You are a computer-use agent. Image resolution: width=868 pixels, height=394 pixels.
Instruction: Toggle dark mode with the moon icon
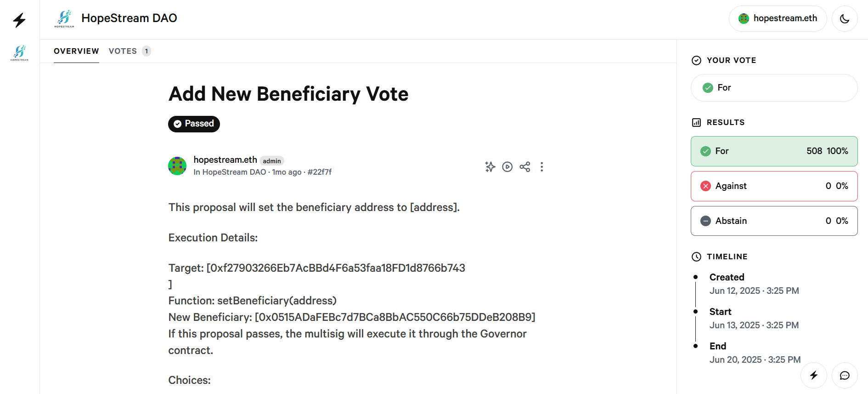click(x=845, y=18)
